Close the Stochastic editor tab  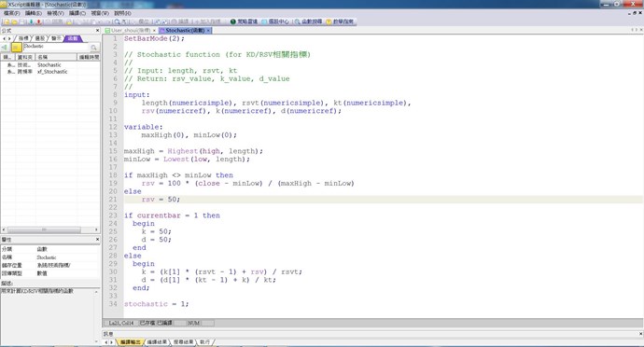(208, 31)
